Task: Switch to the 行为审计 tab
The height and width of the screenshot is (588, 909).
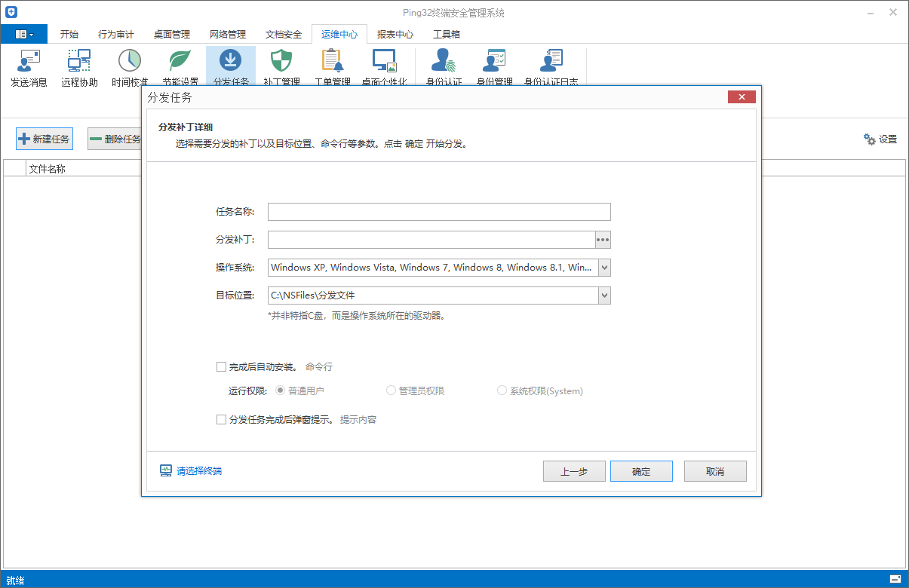Action: (x=116, y=34)
